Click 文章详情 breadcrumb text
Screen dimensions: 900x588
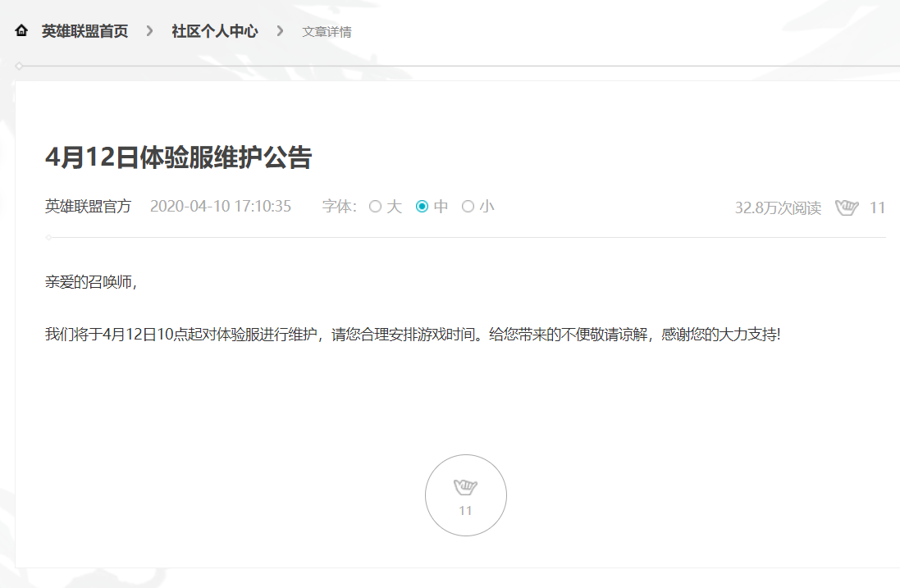[x=327, y=32]
